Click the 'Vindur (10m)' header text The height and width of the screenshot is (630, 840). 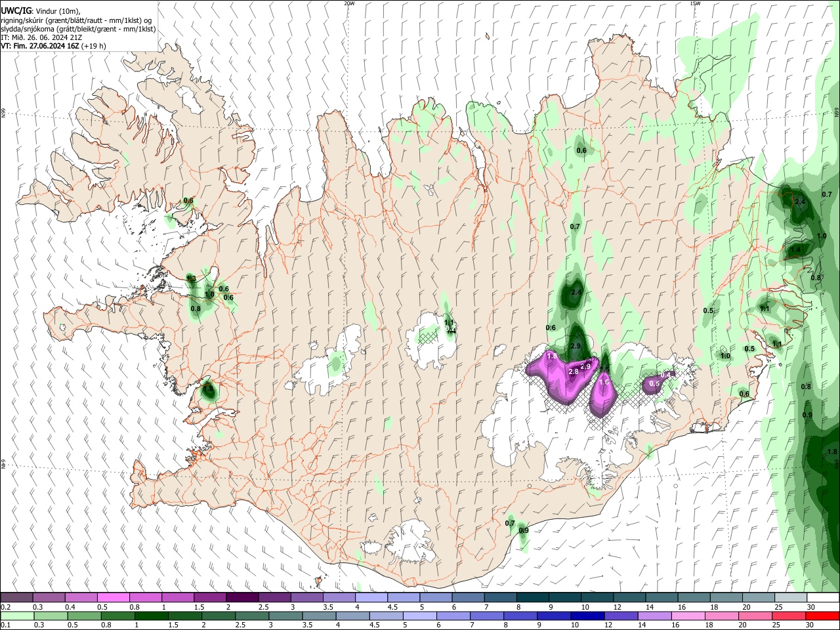pos(58,12)
